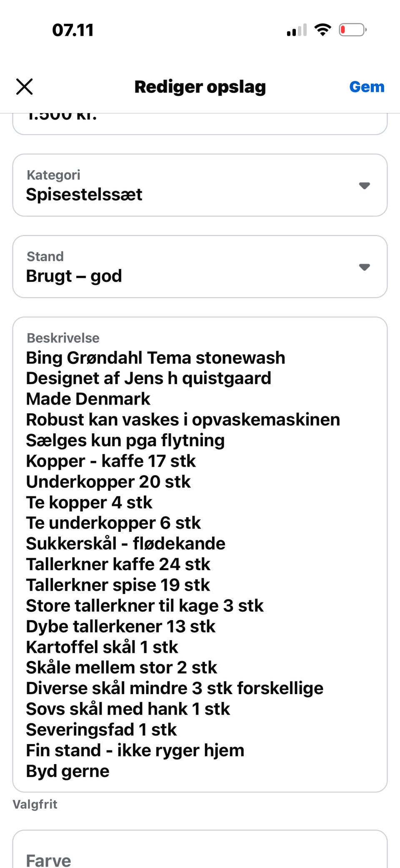
Task: Tap 'Robust kan vaskes i opvaskemaskinen' line
Action: (183, 420)
